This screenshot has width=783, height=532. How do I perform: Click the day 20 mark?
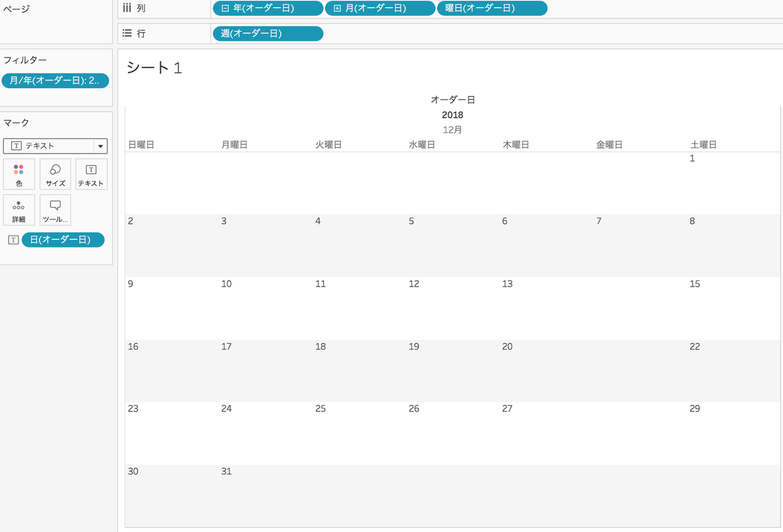(507, 347)
